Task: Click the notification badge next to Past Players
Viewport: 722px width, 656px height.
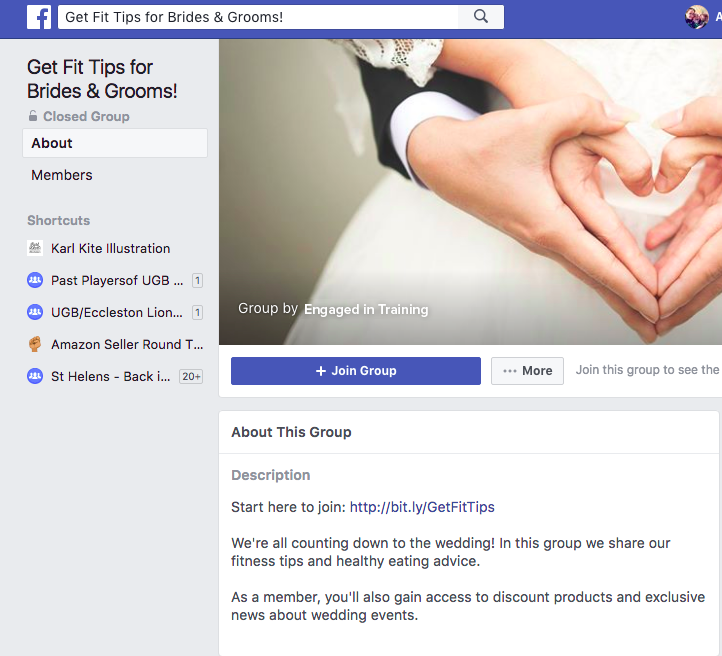Action: [x=197, y=281]
